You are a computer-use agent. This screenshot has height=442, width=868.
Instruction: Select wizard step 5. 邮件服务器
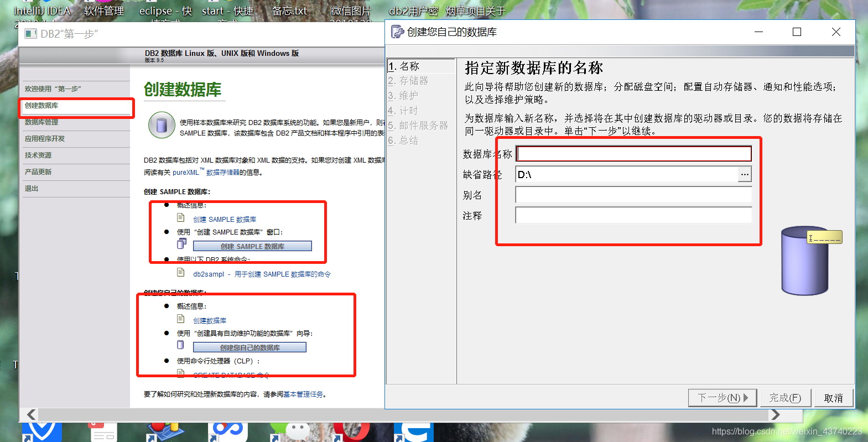(418, 126)
